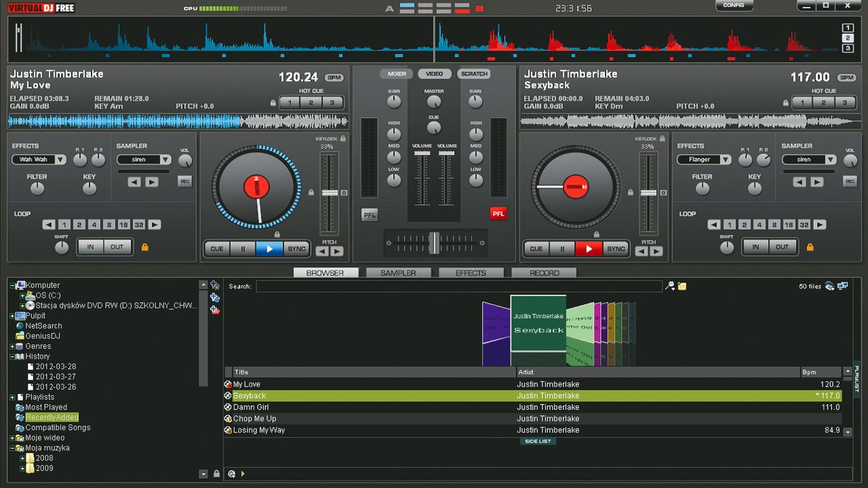This screenshot has height=488, width=868.
Task: Collapse the Komputer tree node
Action: click(x=12, y=285)
